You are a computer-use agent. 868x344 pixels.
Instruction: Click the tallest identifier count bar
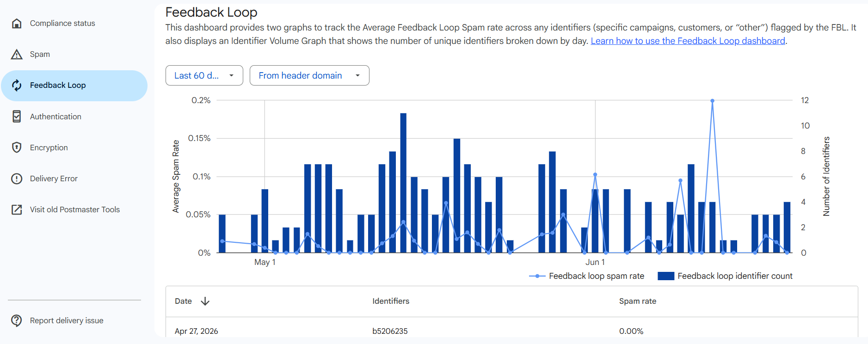click(x=403, y=183)
